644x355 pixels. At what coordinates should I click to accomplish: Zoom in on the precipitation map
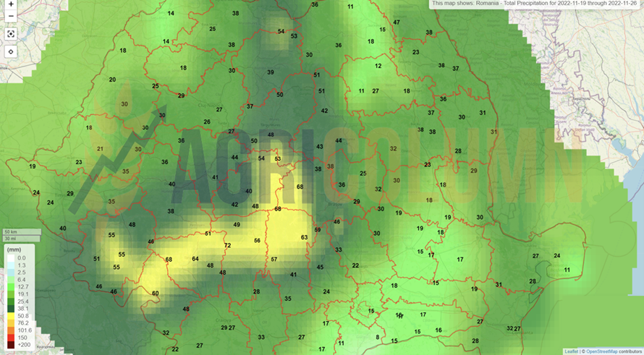(x=11, y=4)
